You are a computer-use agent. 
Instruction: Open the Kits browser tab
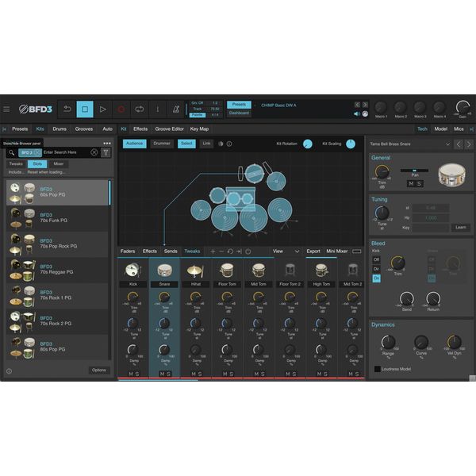40,129
